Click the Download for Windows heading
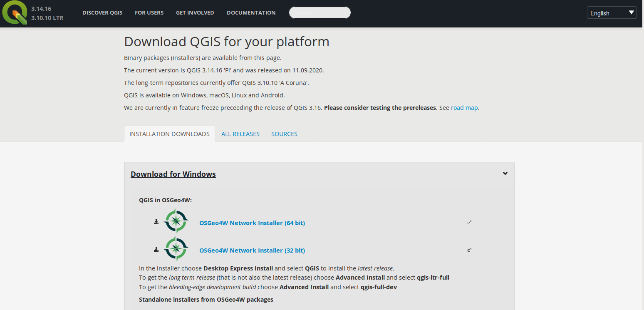Viewport: 644px width, 310px height. coord(173,174)
